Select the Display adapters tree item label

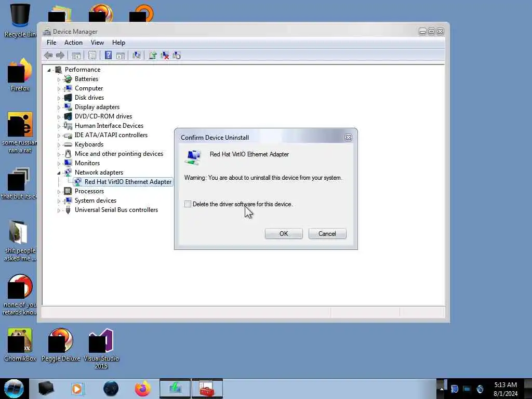97,107
